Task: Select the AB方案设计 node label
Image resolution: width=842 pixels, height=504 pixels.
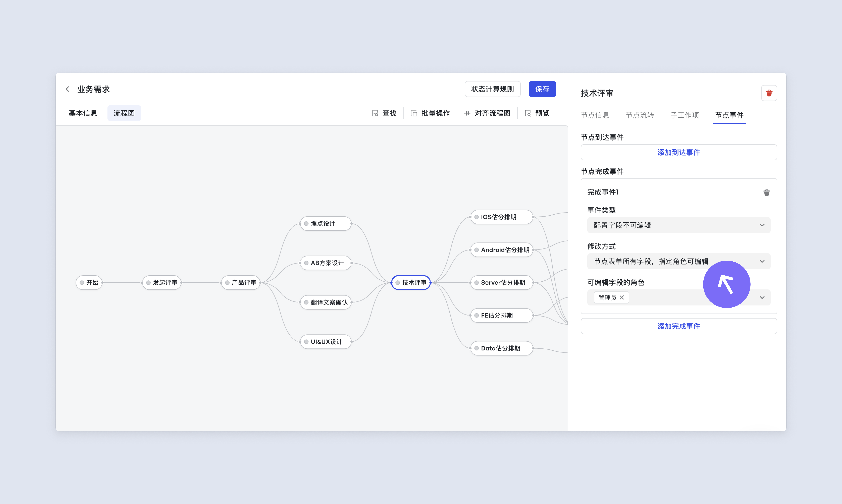Action: [x=327, y=263]
